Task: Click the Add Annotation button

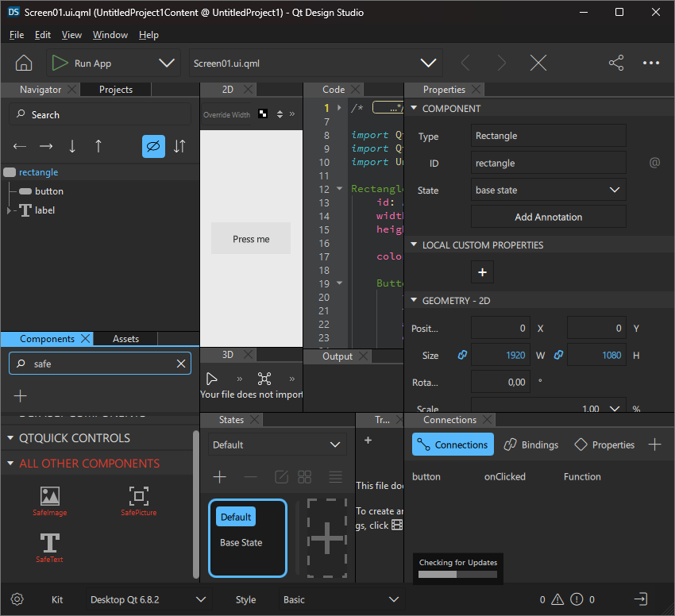Action: (x=549, y=217)
